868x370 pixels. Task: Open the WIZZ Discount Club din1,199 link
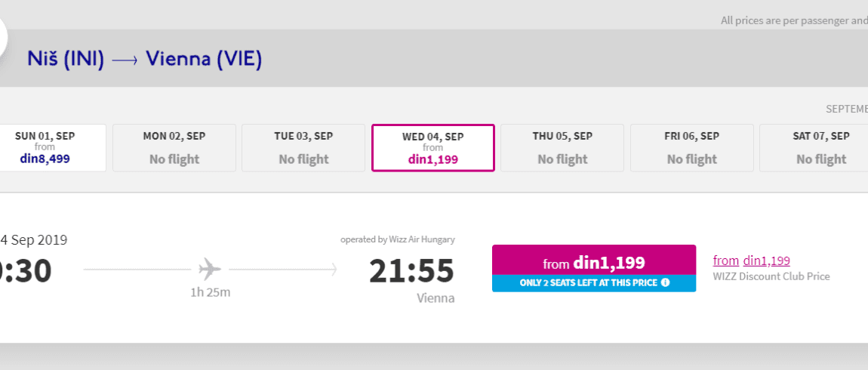751,261
